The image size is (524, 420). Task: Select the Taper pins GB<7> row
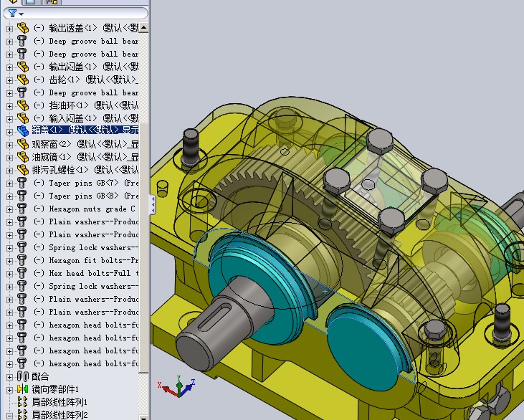click(86, 183)
